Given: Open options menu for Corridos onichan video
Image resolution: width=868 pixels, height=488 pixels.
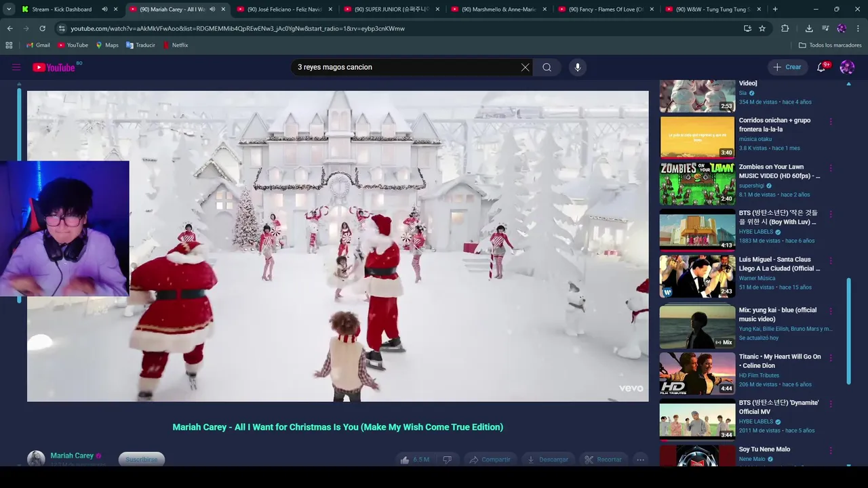Looking at the screenshot, I should (x=831, y=122).
